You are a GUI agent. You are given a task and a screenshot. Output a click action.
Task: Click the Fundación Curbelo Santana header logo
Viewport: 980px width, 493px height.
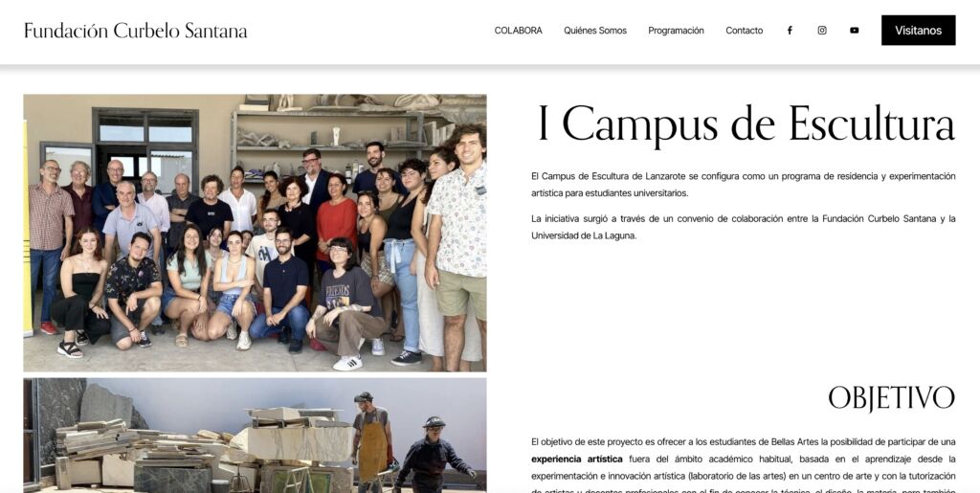coord(136,30)
